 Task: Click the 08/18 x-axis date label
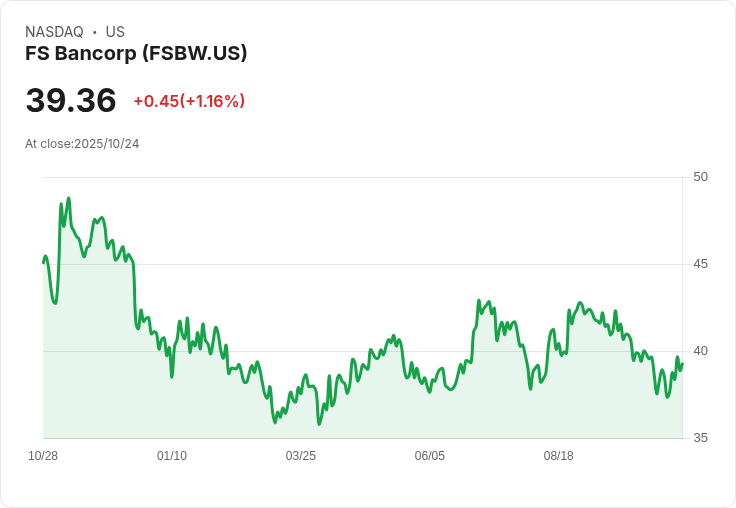point(559,456)
